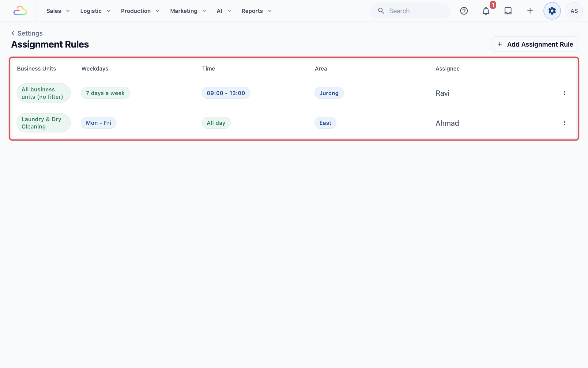588x368 pixels.
Task: Click the Jurong area tag
Action: [329, 93]
